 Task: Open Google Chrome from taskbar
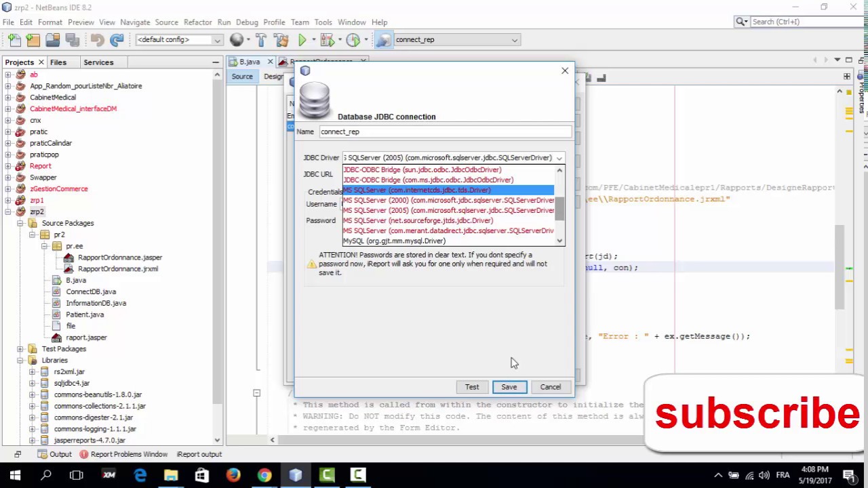tap(264, 475)
